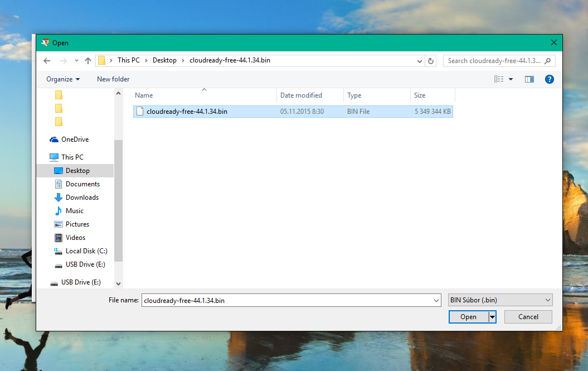Open USB Drive (E:) under This PC
Viewport: 588px width, 371px height.
coord(85,264)
